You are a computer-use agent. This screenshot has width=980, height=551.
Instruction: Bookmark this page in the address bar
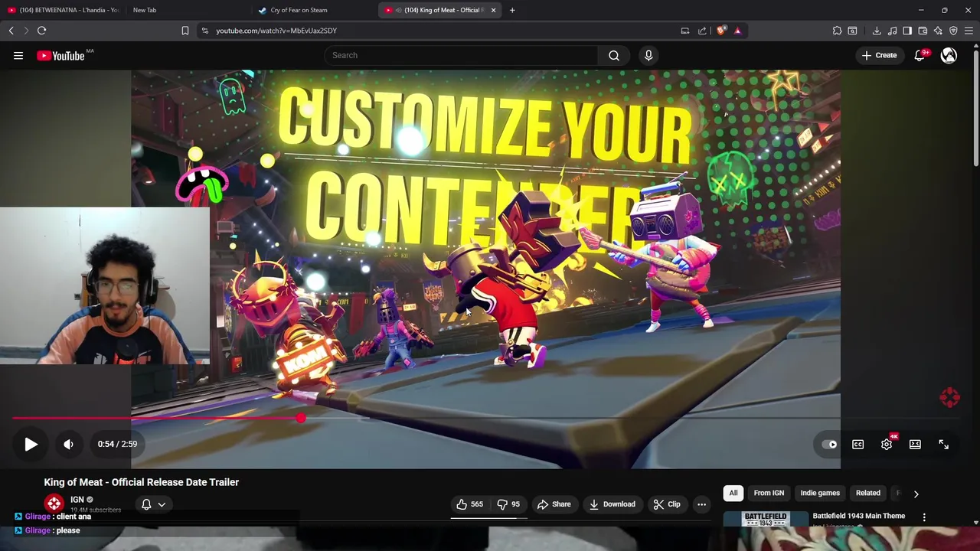(x=185, y=31)
